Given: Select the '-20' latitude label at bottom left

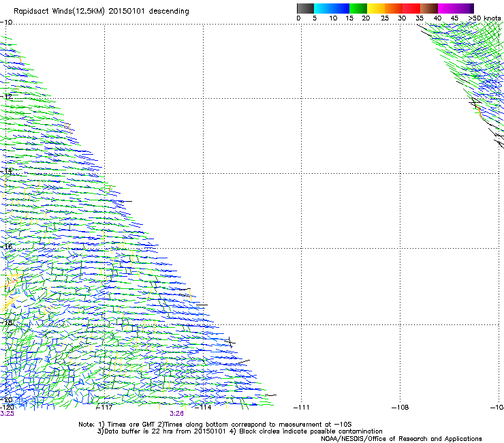Looking at the screenshot, I should tap(6, 399).
